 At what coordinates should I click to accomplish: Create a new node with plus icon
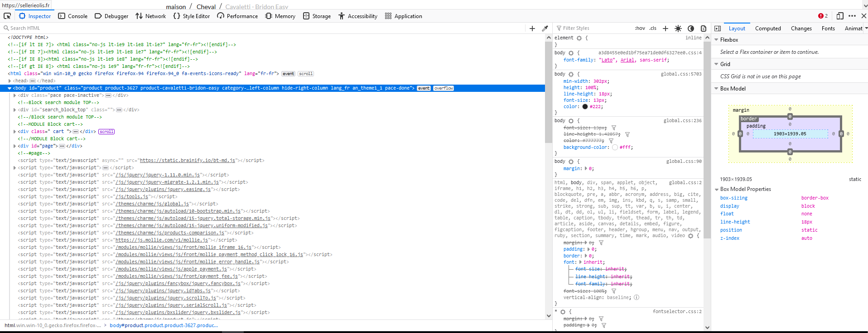(532, 28)
